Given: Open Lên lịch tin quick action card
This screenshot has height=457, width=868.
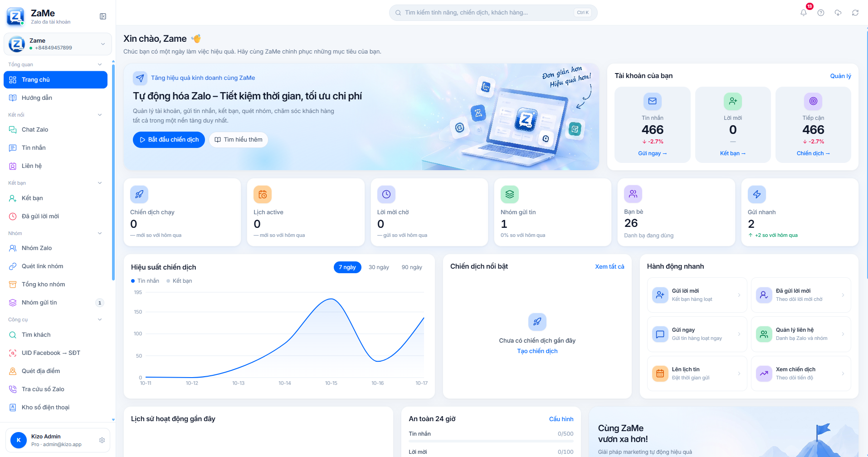Looking at the screenshot, I should (697, 373).
